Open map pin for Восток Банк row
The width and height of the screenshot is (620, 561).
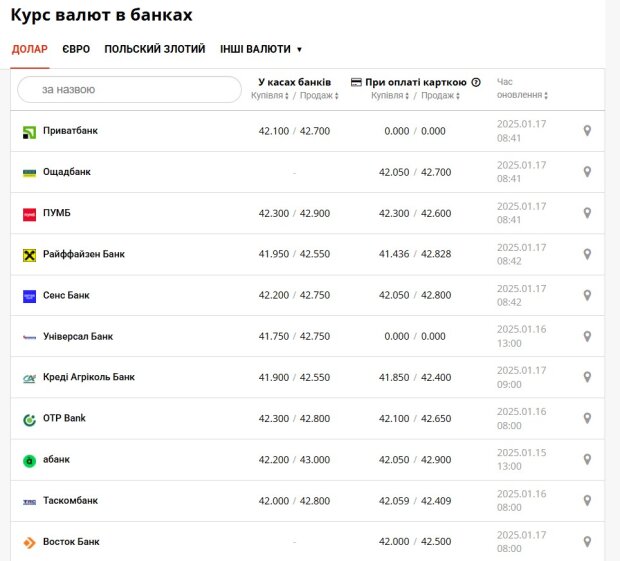click(x=587, y=542)
